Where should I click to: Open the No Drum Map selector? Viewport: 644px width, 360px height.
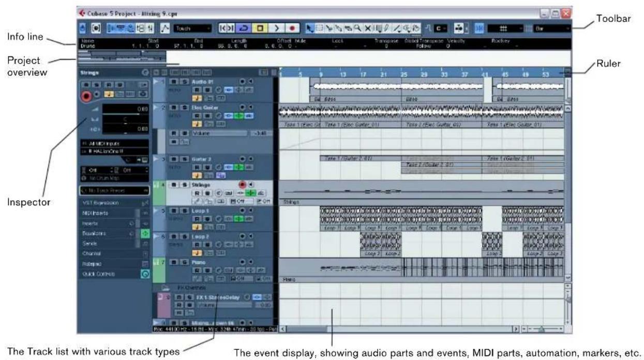[114, 178]
